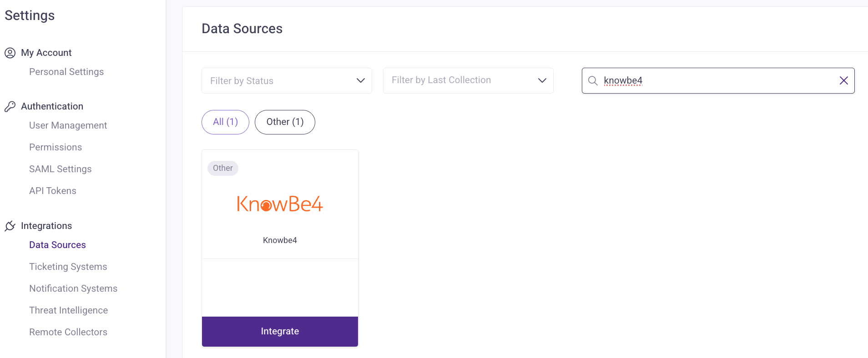This screenshot has width=868, height=358.
Task: Select the All (1) filter chip
Action: pyautogui.click(x=225, y=122)
